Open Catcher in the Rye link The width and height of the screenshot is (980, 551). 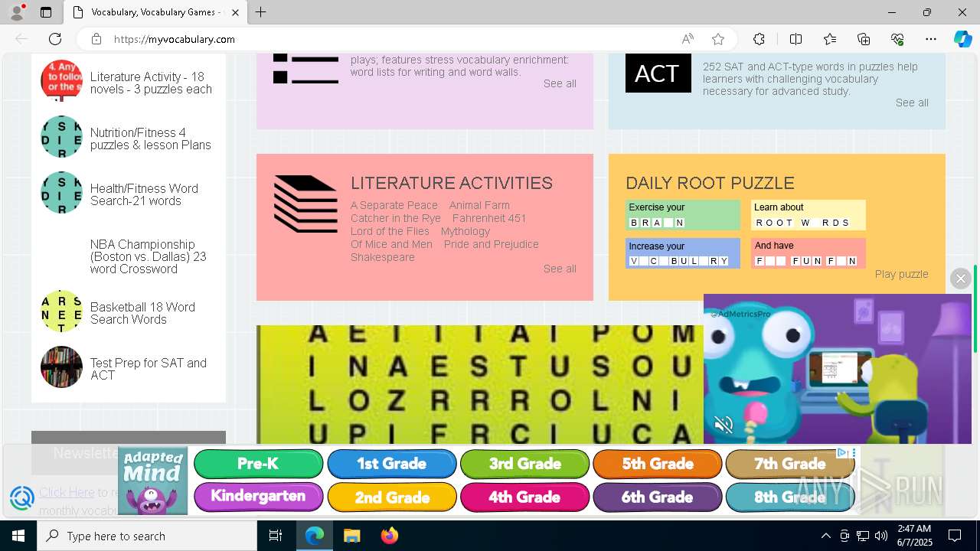(x=396, y=218)
